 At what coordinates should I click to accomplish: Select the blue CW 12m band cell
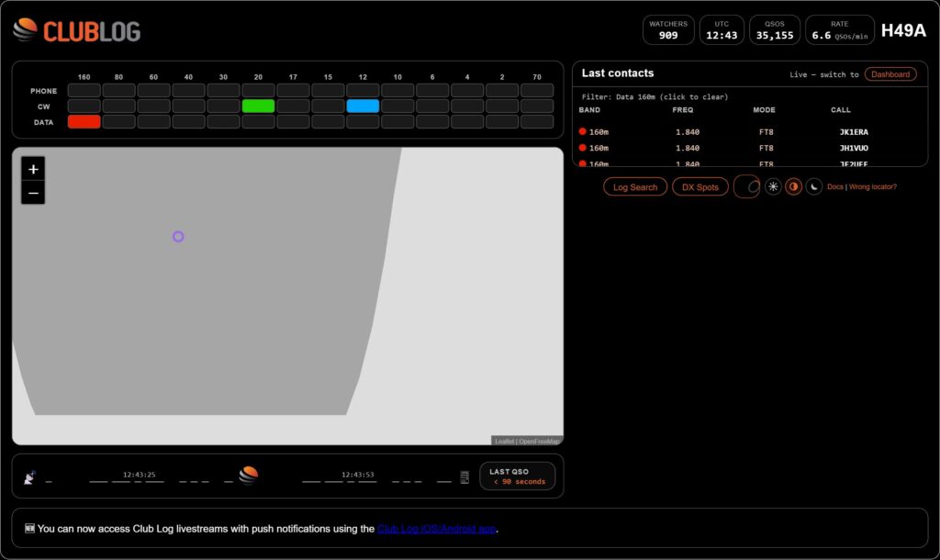tap(363, 106)
